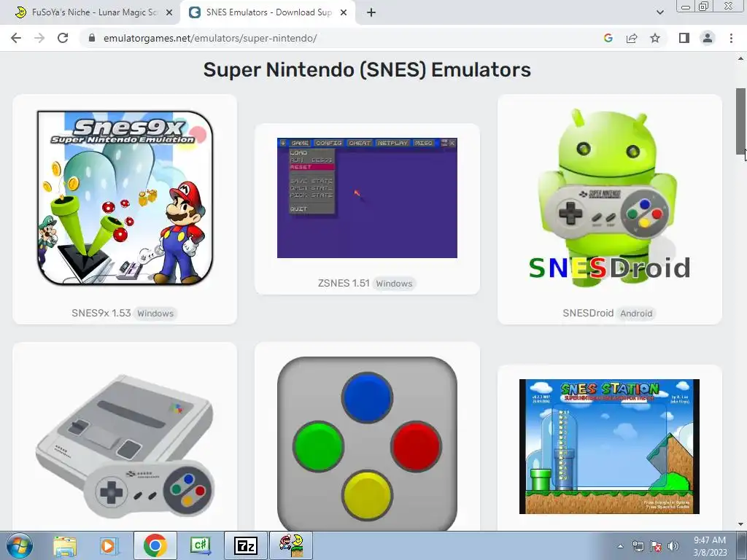Image resolution: width=747 pixels, height=560 pixels.
Task: Open 7-Zip from the taskbar
Action: pos(245,545)
